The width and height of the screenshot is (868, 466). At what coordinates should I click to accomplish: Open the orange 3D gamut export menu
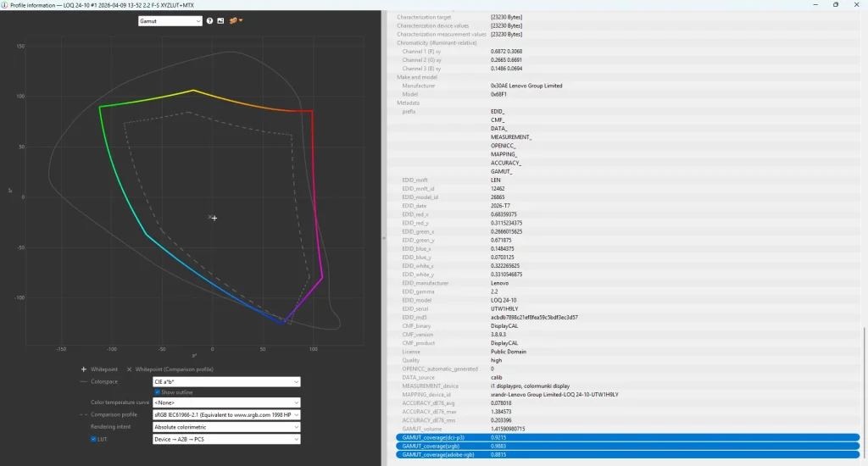(236, 21)
